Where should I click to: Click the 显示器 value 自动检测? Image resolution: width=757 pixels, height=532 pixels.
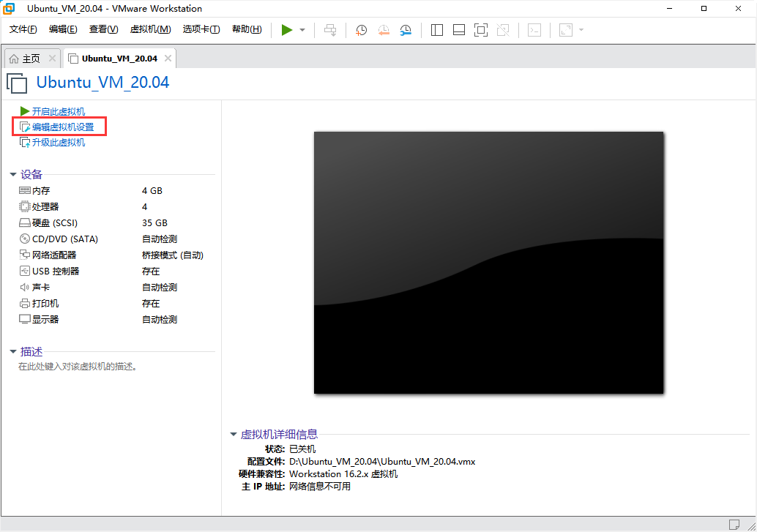[160, 319]
